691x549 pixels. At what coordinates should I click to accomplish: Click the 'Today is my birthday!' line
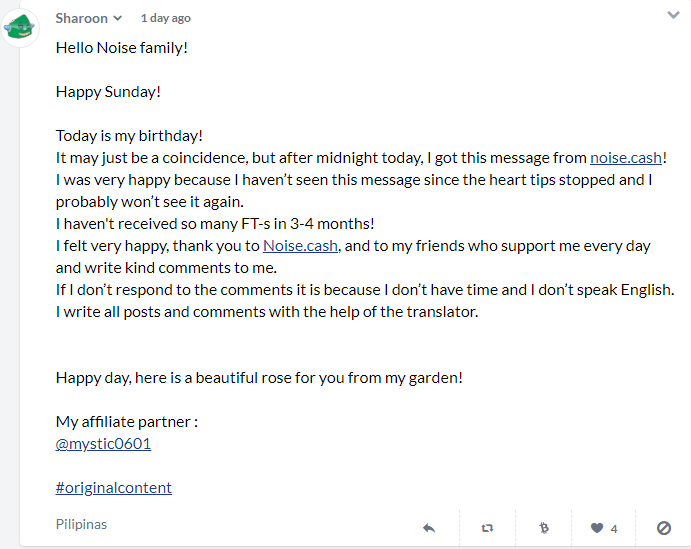[x=129, y=136]
